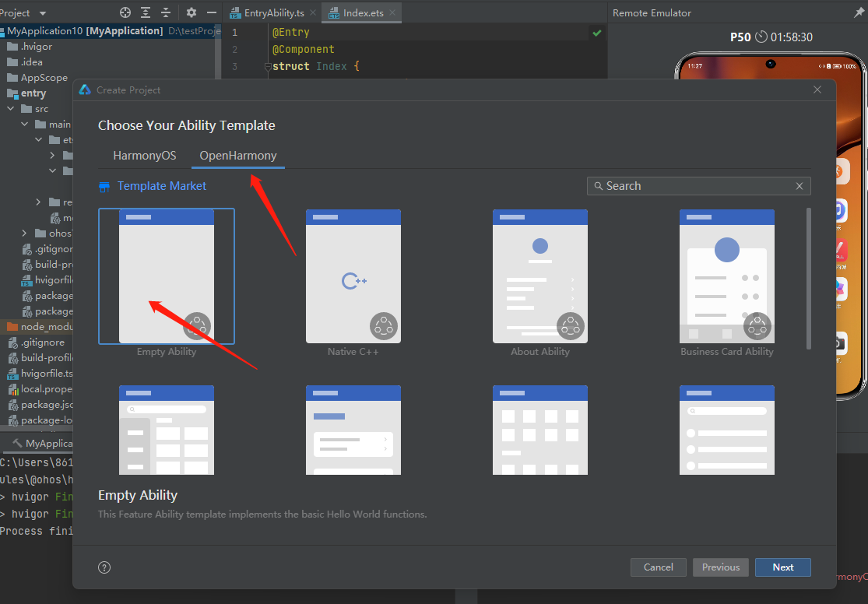The height and width of the screenshot is (604, 868).
Task: Expand the resources folder chevron
Action: point(38,202)
